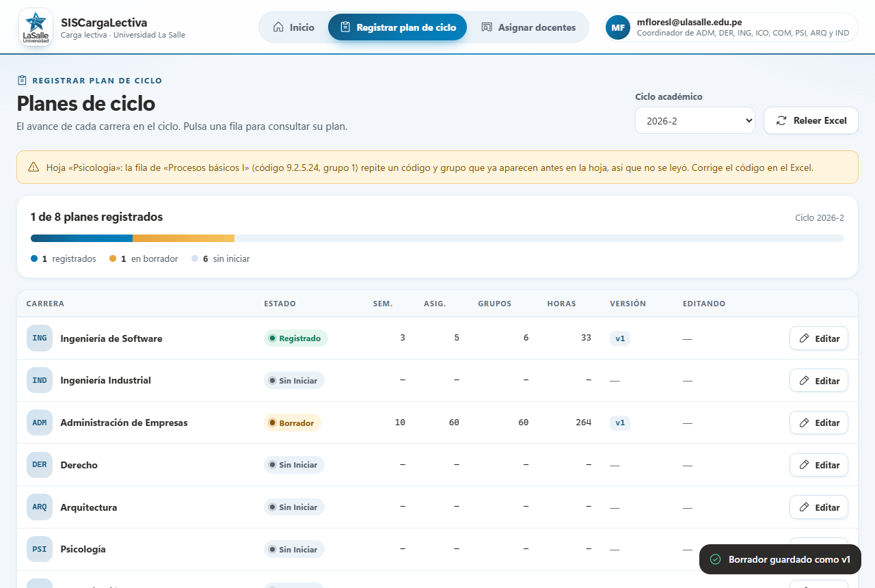Image resolution: width=875 pixels, height=588 pixels.
Task: Click the blue registered segment of progress bar
Action: pos(81,238)
